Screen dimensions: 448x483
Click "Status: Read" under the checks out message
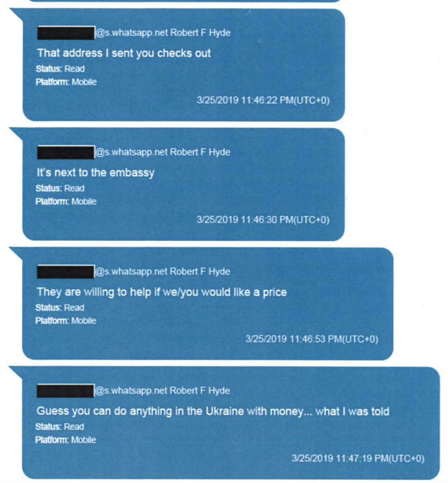pos(60,68)
